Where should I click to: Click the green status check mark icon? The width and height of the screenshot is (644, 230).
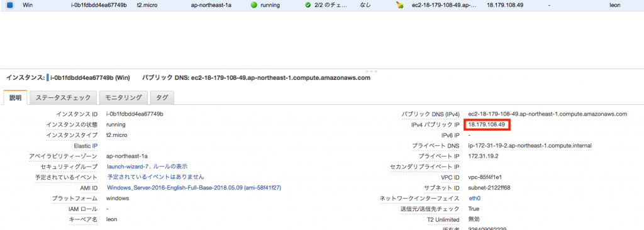point(308,5)
